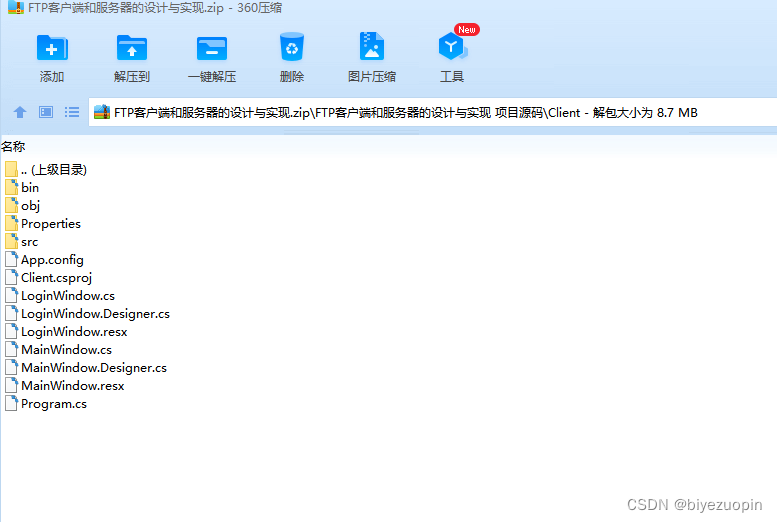Screen dimensions: 777x522
Task: Click the 一键解压 one-click extract icon
Action: coord(212,48)
